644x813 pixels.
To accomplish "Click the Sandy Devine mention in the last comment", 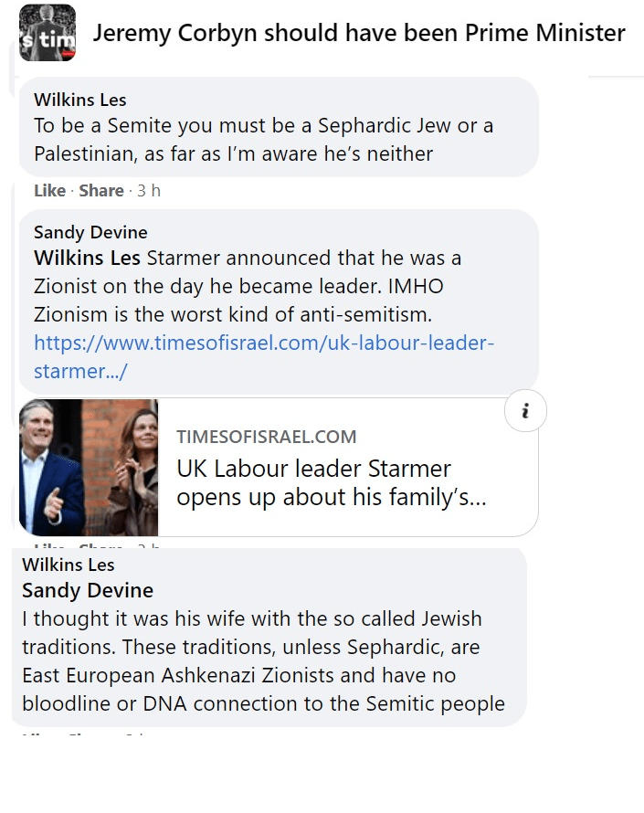I will coord(88,590).
